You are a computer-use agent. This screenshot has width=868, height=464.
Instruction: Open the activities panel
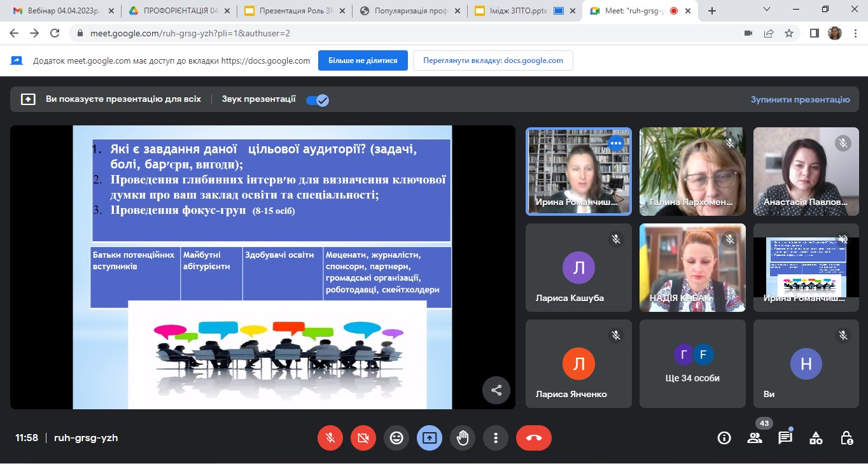[x=816, y=438]
